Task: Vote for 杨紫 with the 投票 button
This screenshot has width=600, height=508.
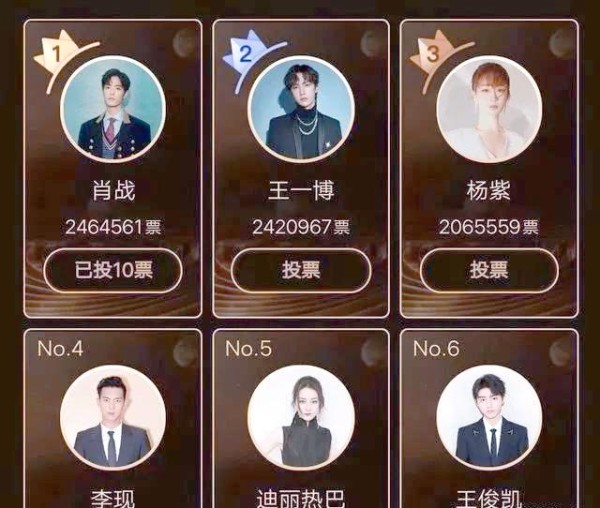Action: click(x=489, y=270)
